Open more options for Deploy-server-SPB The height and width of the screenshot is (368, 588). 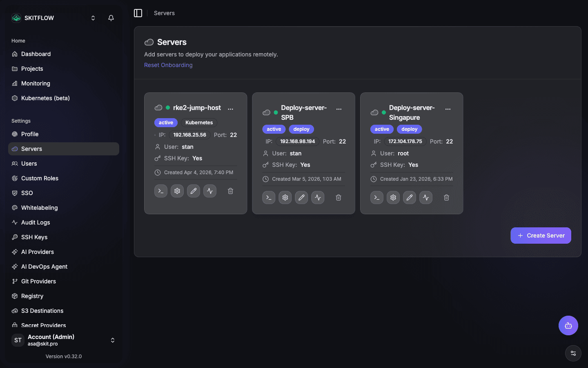coord(339,109)
